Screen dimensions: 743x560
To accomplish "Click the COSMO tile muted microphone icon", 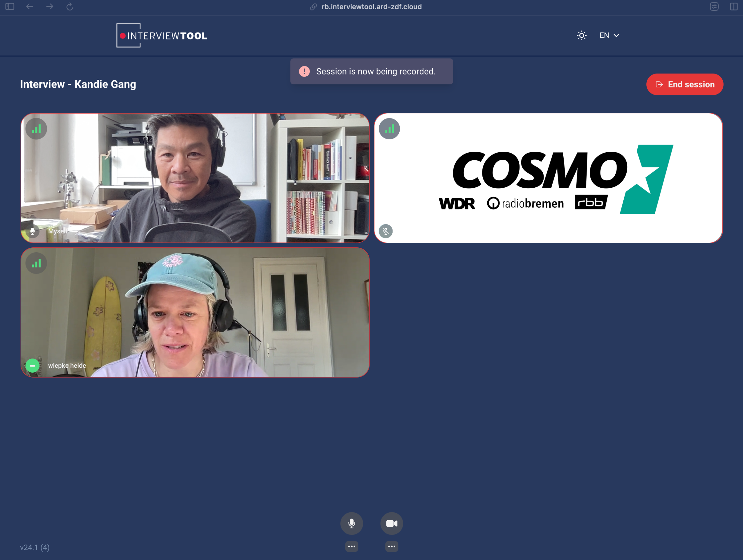I will point(386,231).
